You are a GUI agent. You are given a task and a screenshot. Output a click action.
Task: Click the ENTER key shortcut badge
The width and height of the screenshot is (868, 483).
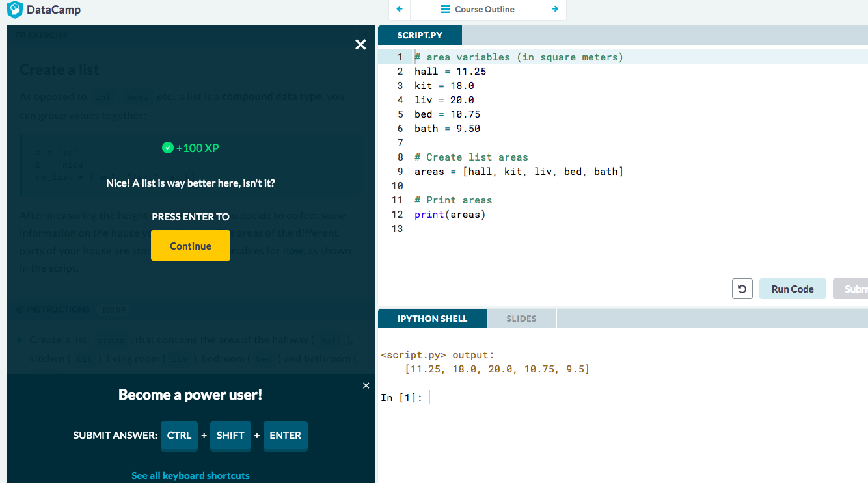tap(285, 436)
